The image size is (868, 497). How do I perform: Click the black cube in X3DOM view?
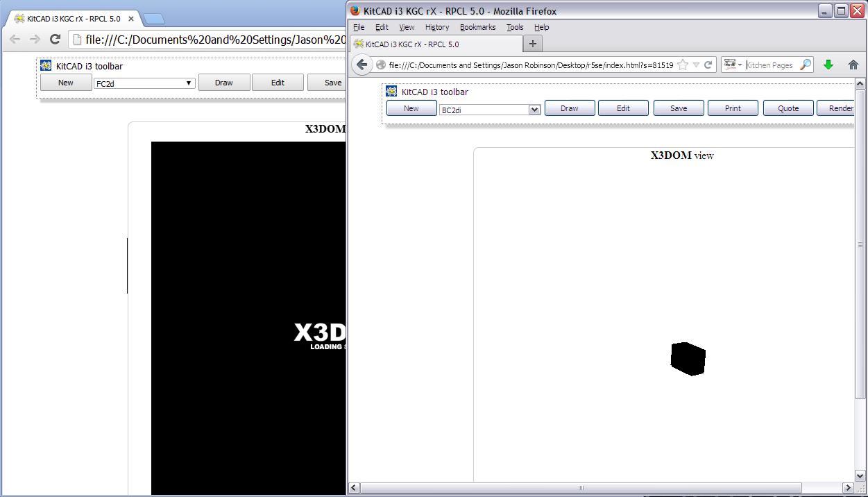coord(688,358)
